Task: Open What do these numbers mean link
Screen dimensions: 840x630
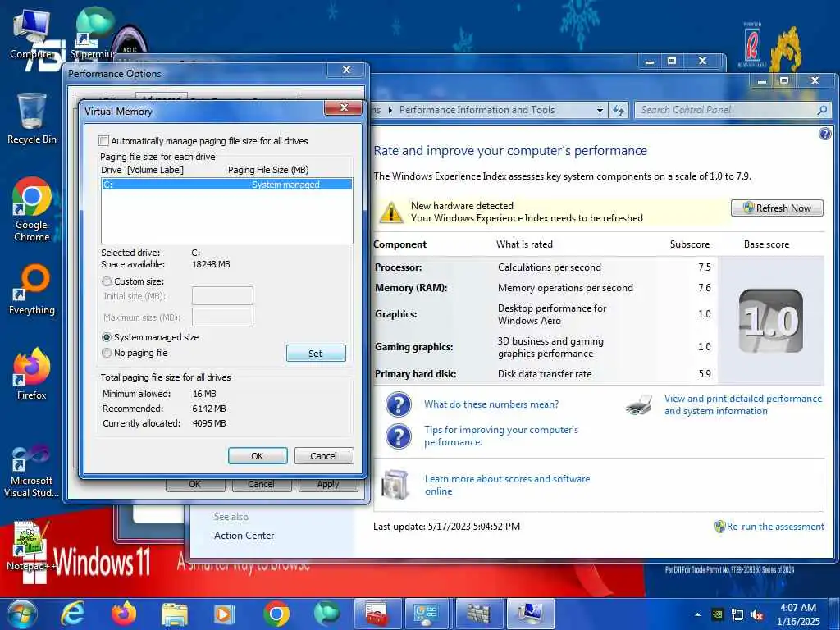Action: (x=491, y=404)
